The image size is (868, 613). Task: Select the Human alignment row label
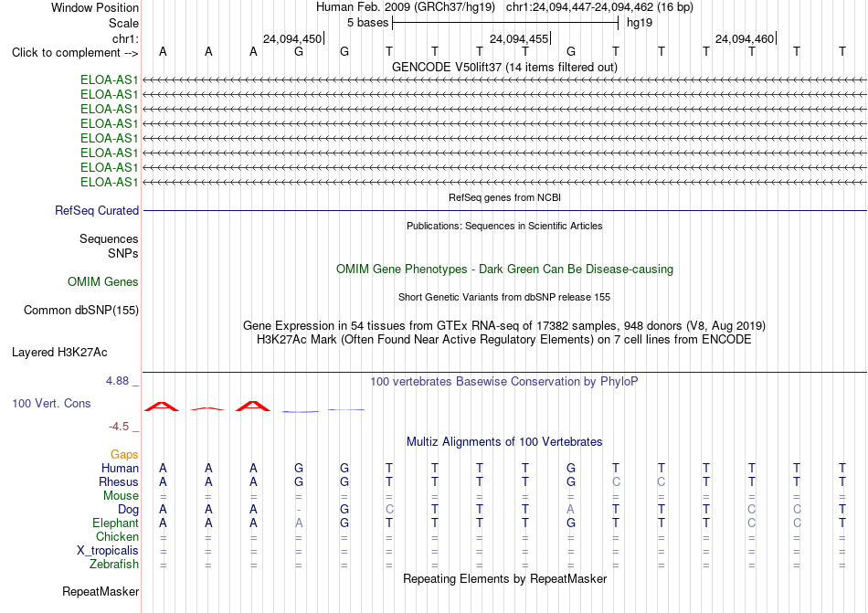coord(120,469)
